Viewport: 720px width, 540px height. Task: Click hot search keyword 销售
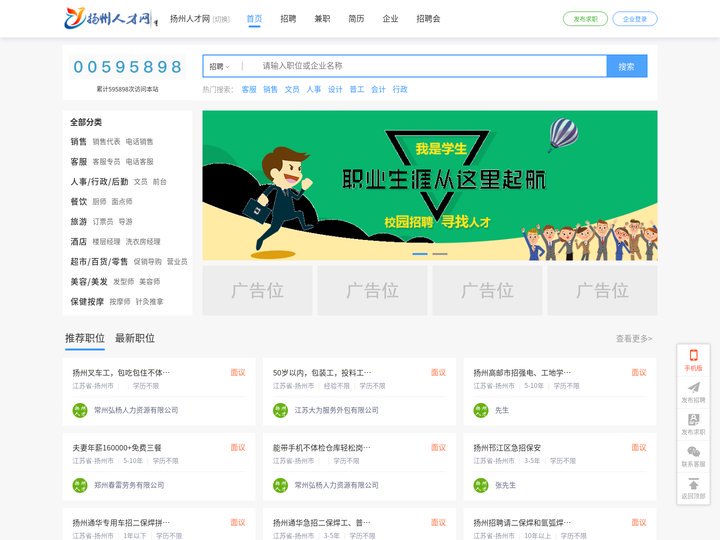coord(270,90)
